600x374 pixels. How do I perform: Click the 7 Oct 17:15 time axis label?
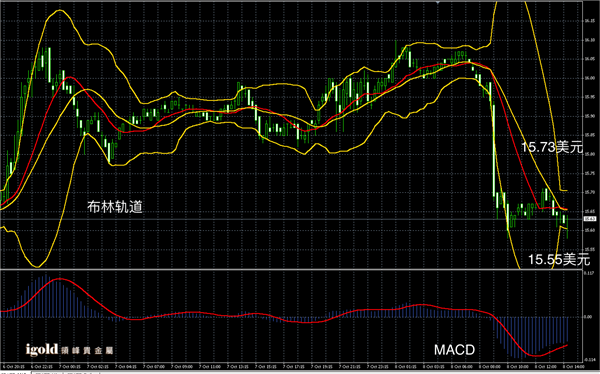293,367
